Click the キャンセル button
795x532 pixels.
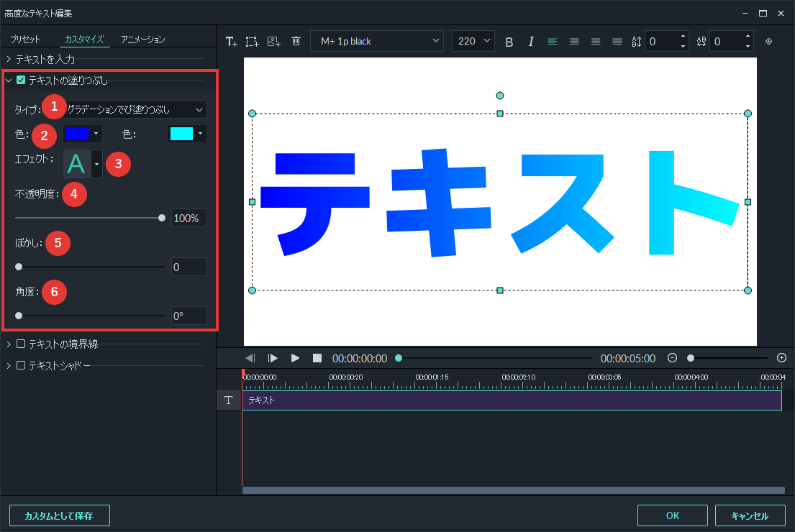click(750, 515)
